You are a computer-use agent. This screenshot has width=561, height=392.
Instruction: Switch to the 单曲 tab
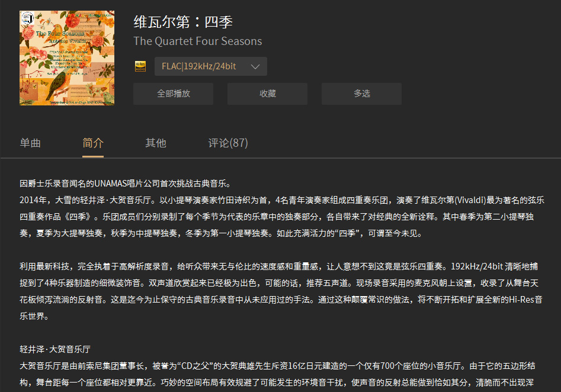30,143
